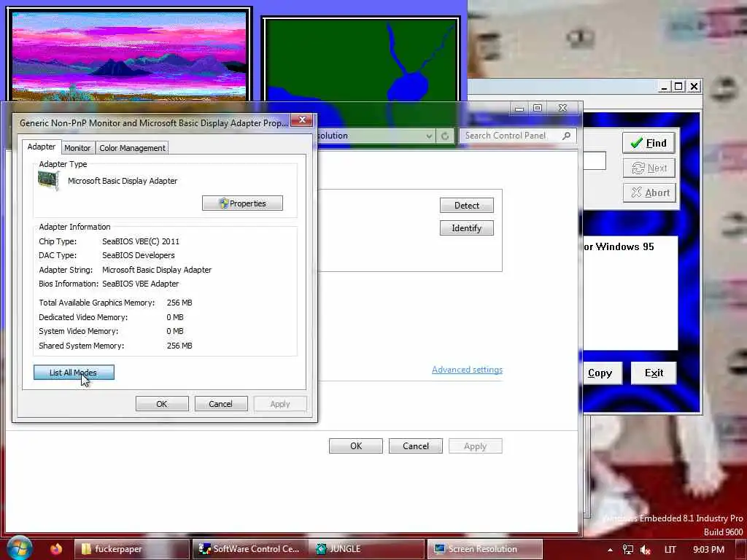Open fuckerpaper folder taskbar button
This screenshot has height=560, width=747.
(x=132, y=549)
